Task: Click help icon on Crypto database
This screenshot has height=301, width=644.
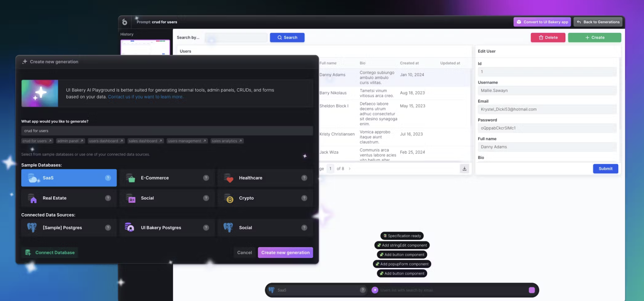Action: click(304, 198)
